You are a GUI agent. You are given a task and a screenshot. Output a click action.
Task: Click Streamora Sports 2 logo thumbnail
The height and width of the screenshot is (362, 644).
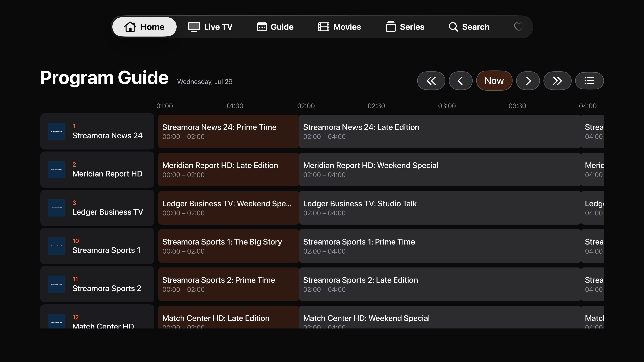[56, 284]
